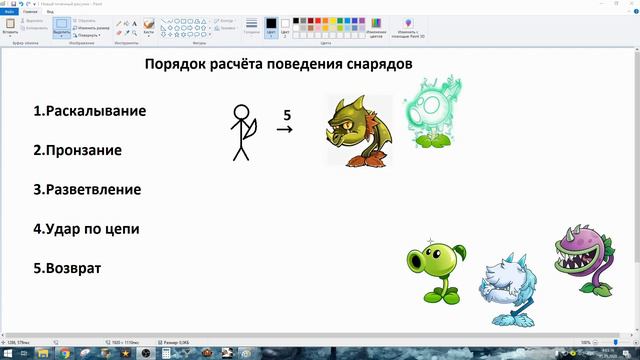640x360 pixels.
Task: Expand the Brushes dropdown arrow
Action: pyautogui.click(x=149, y=36)
